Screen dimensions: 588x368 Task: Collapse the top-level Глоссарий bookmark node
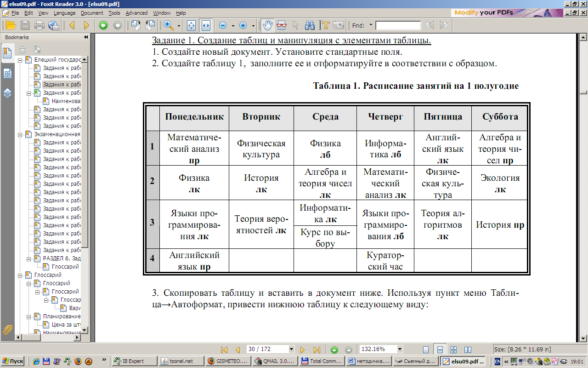pos(20,275)
